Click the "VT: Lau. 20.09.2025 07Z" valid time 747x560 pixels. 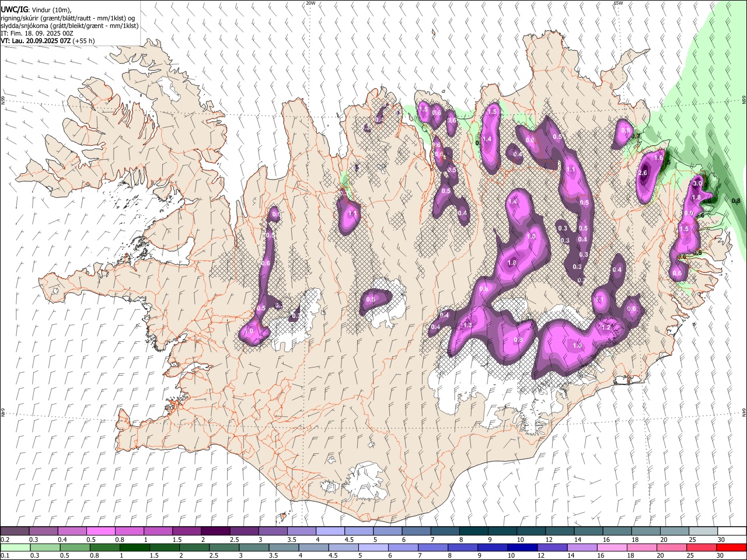(x=36, y=41)
